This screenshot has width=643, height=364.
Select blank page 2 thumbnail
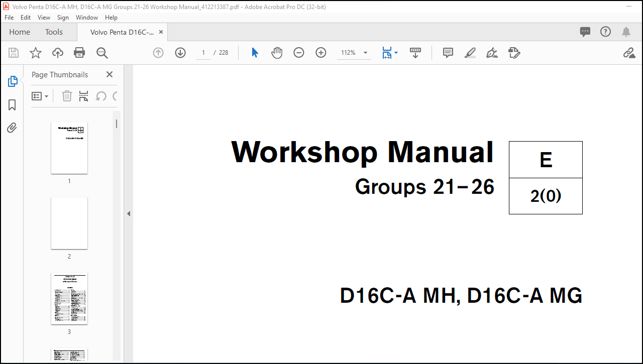point(69,223)
